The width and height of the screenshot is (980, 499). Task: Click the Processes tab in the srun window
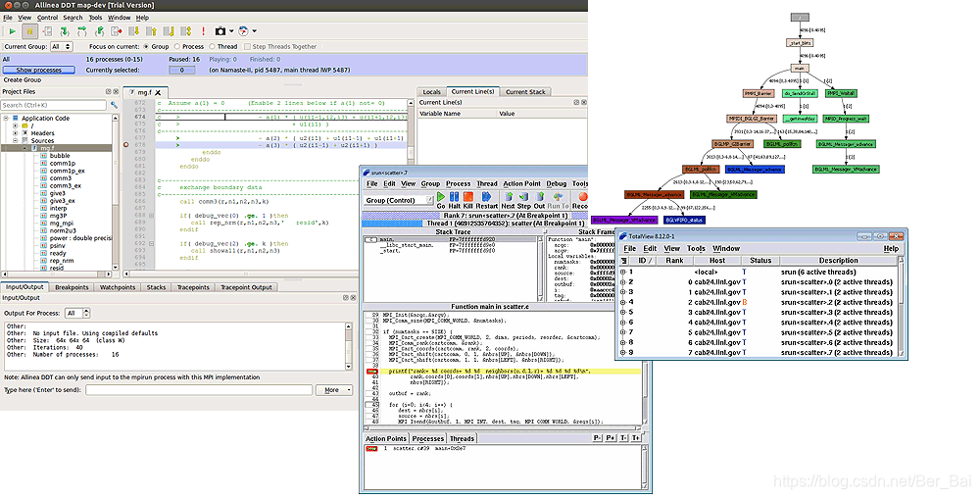tap(428, 438)
